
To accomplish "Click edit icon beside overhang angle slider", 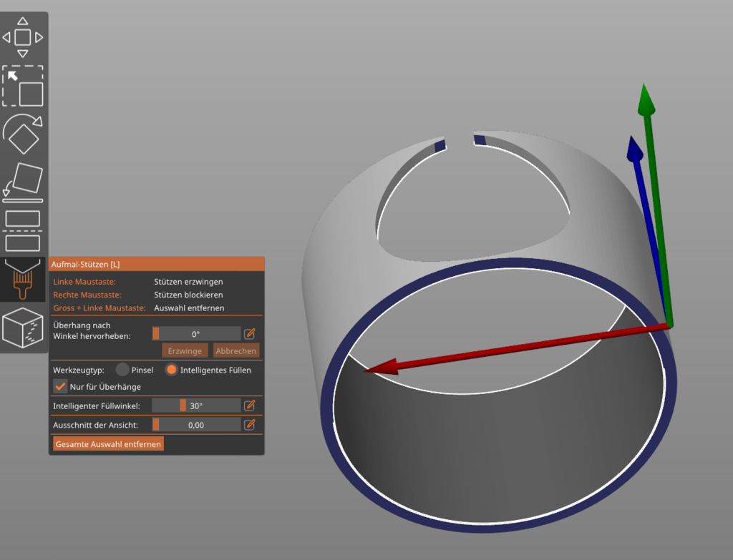I will (250, 333).
